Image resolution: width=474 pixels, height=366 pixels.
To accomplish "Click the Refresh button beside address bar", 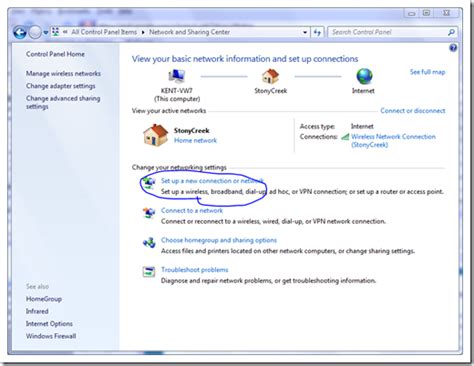I will [317, 32].
